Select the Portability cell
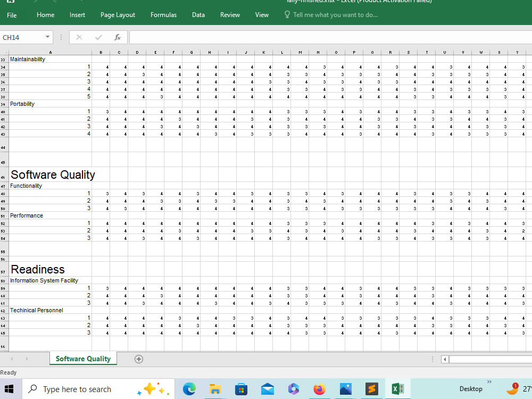 click(50, 104)
